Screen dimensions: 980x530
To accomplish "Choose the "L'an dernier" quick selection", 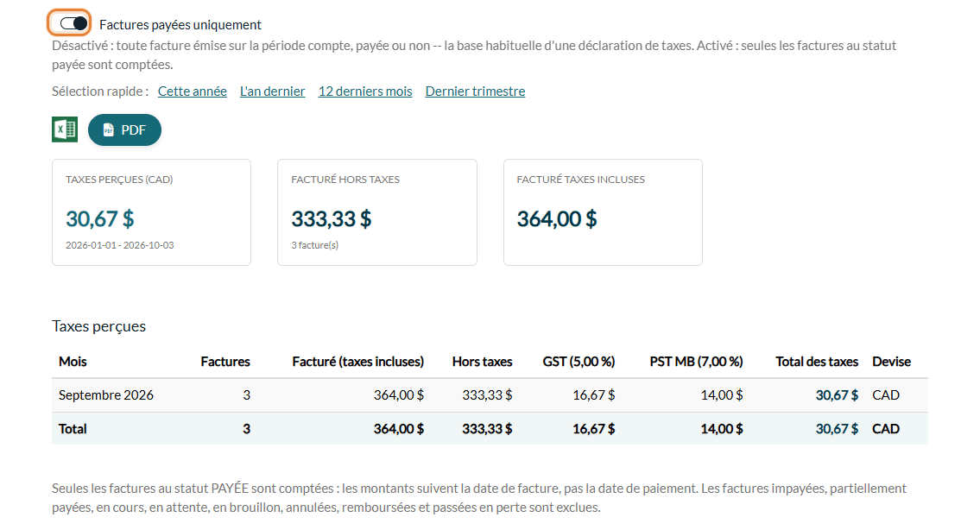I will point(273,91).
